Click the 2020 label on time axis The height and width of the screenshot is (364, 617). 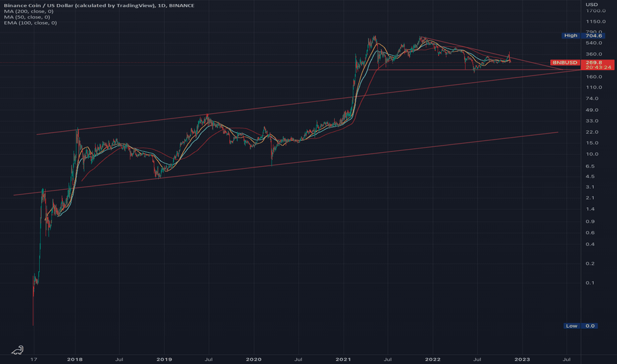tap(254, 359)
